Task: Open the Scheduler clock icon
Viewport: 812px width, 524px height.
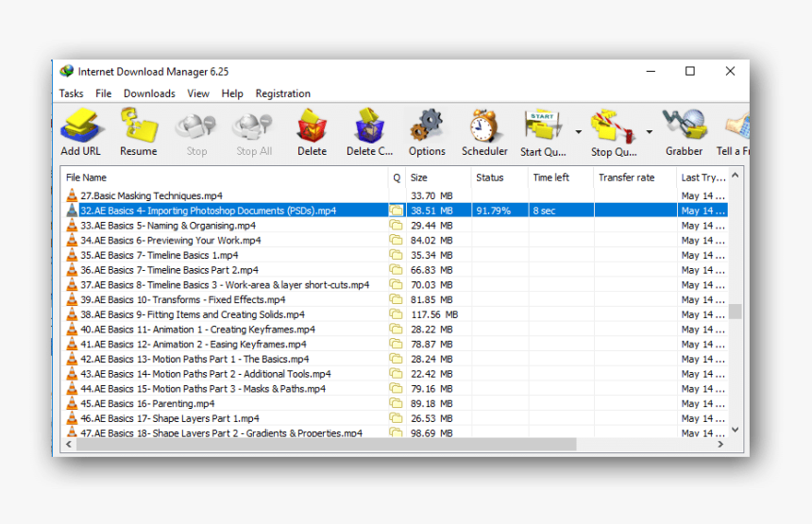Action: click(484, 126)
